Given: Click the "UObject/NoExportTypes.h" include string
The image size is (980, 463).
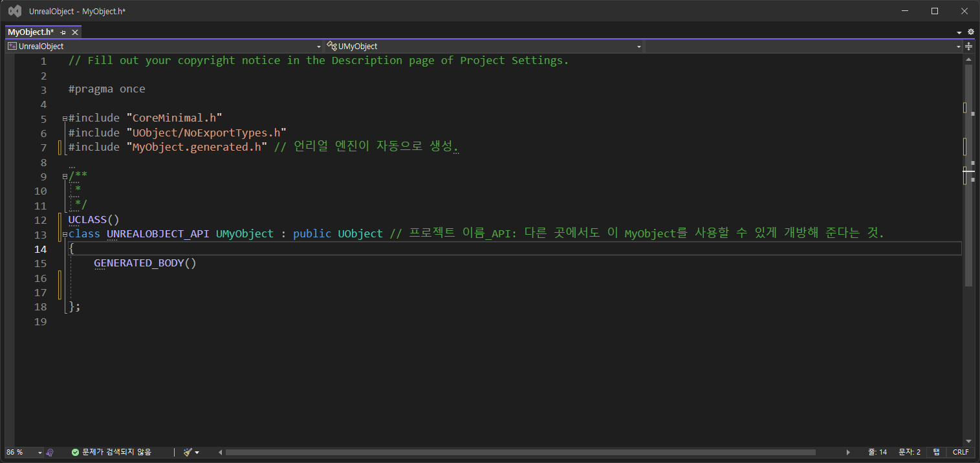Looking at the screenshot, I should click(206, 133).
